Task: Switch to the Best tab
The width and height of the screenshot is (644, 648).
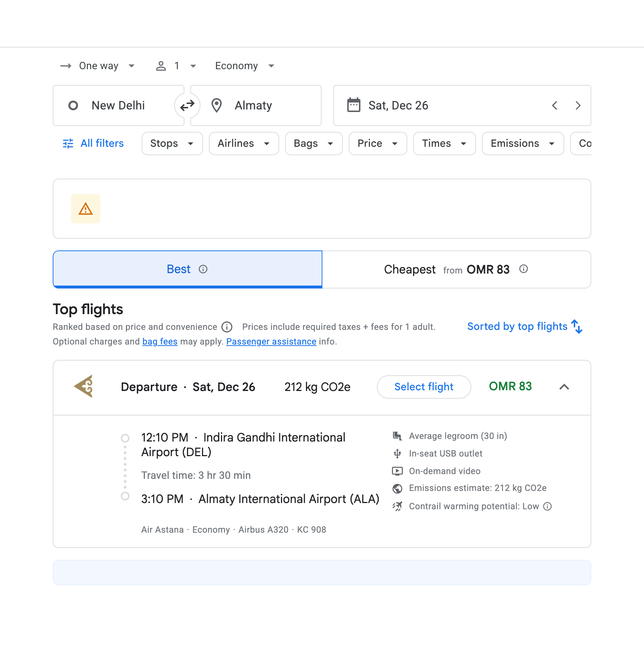Action: pyautogui.click(x=187, y=269)
